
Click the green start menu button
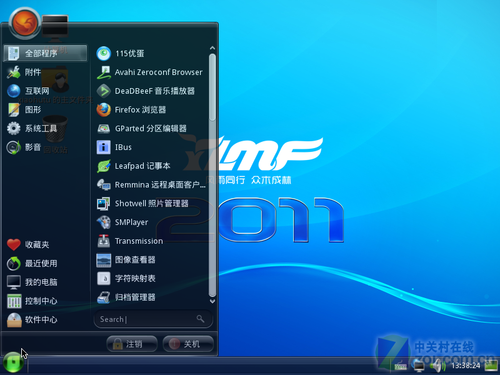tap(13, 362)
